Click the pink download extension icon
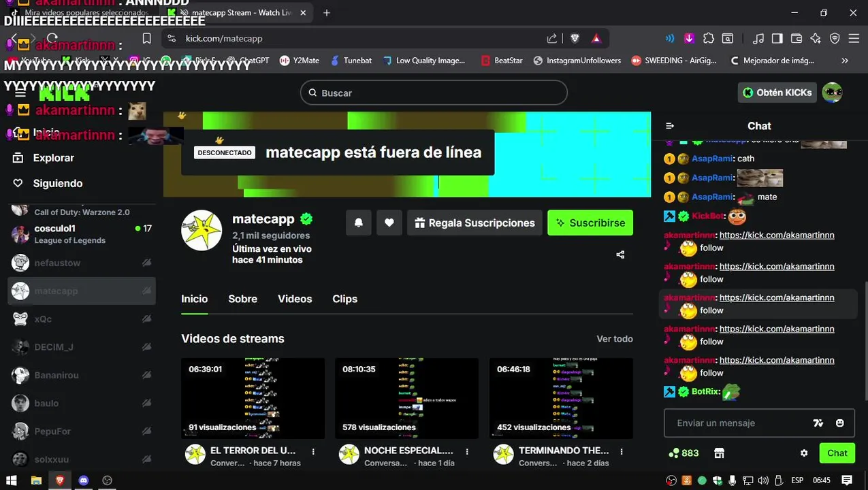868x490 pixels. (x=690, y=39)
